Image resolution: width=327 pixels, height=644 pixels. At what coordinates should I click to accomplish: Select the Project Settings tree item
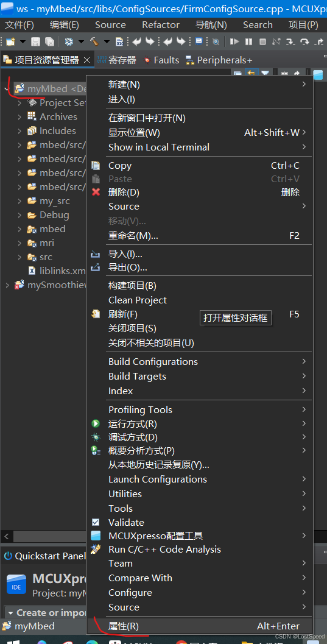(57, 103)
